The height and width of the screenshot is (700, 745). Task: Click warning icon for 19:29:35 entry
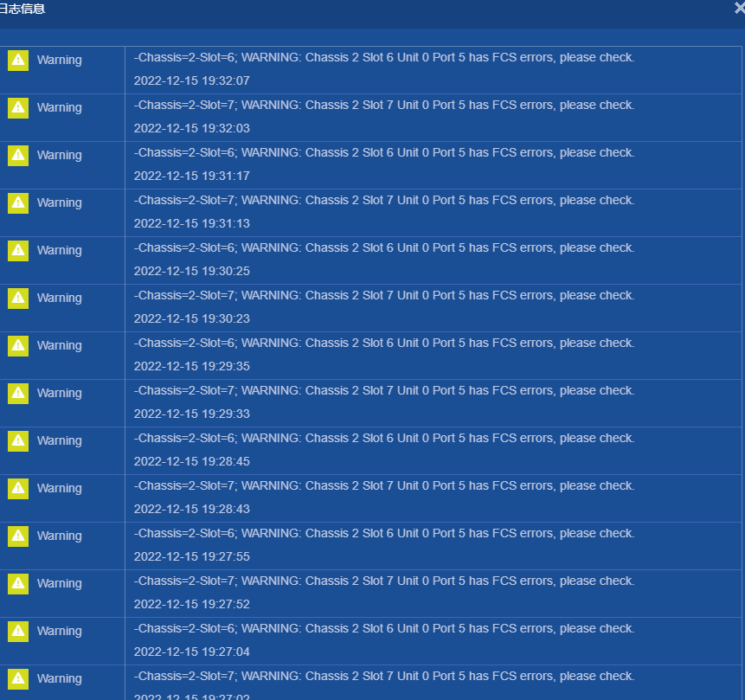tap(18, 345)
